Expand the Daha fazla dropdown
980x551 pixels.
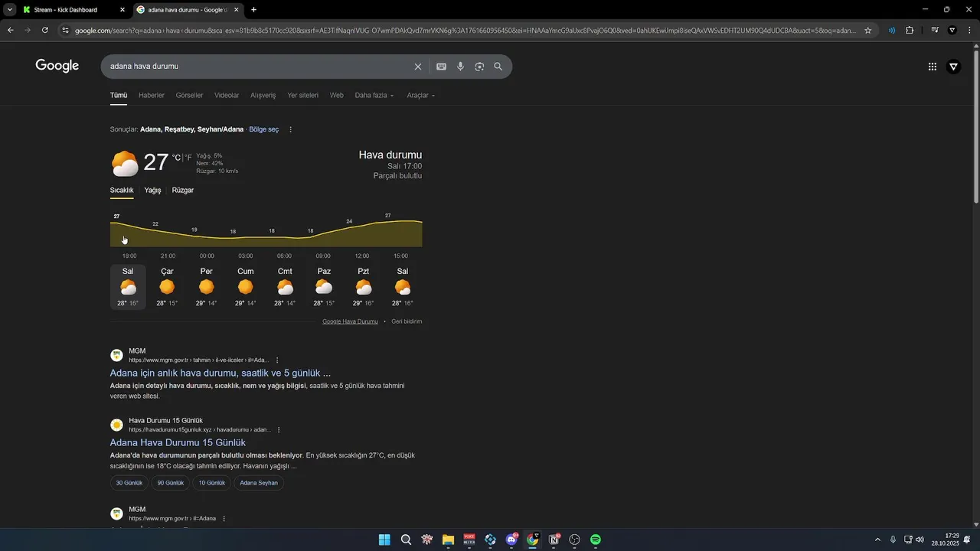coord(374,96)
